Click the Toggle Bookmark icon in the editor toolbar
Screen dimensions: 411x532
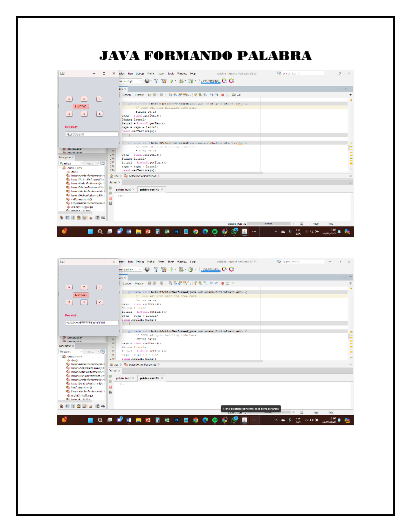[x=223, y=95]
